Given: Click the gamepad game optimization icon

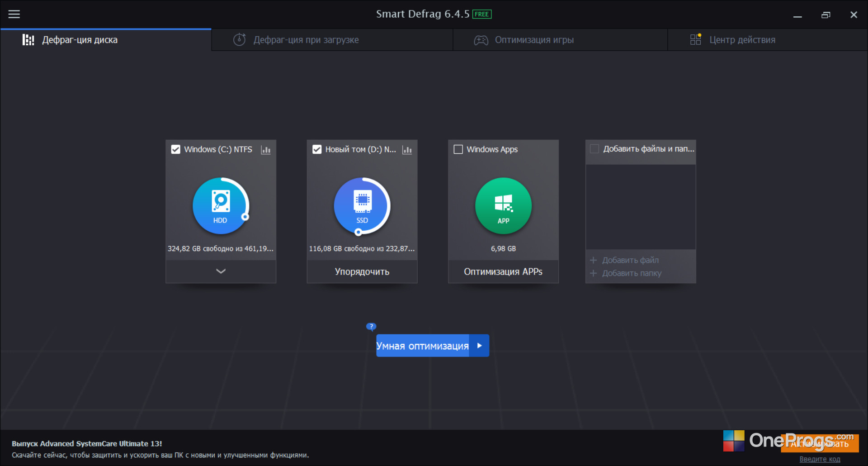Looking at the screenshot, I should click(481, 40).
